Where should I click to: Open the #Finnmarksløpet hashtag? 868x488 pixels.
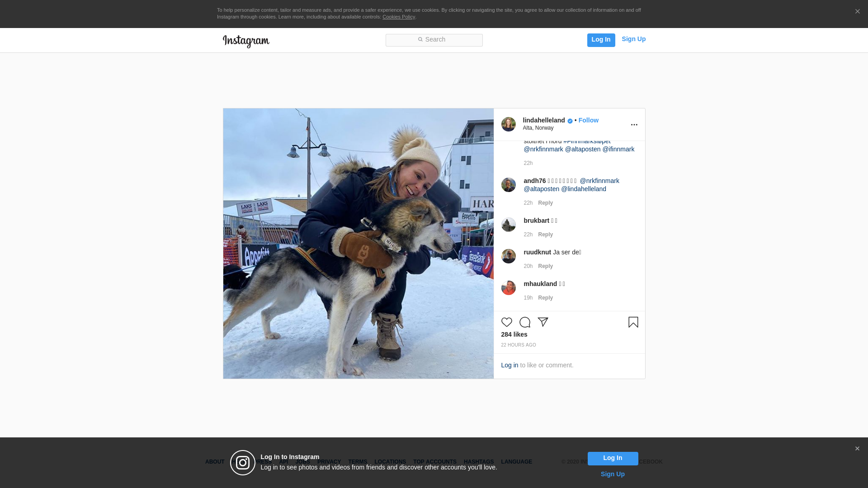[x=587, y=141]
